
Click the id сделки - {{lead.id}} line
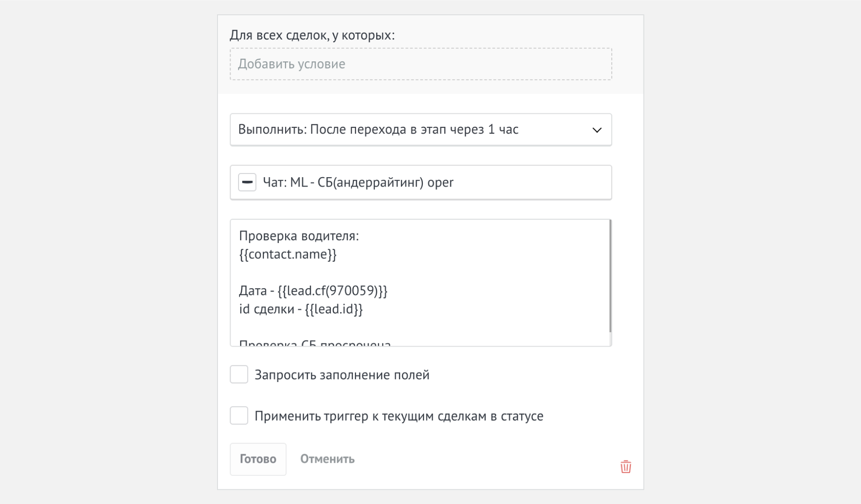[x=301, y=309]
